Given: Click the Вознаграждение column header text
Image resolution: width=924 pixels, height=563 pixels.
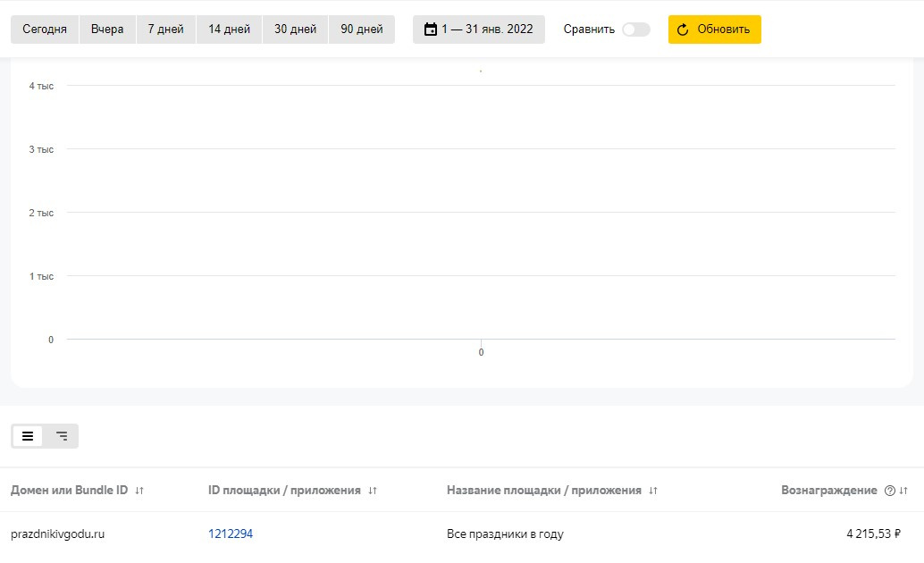Looking at the screenshot, I should (829, 490).
